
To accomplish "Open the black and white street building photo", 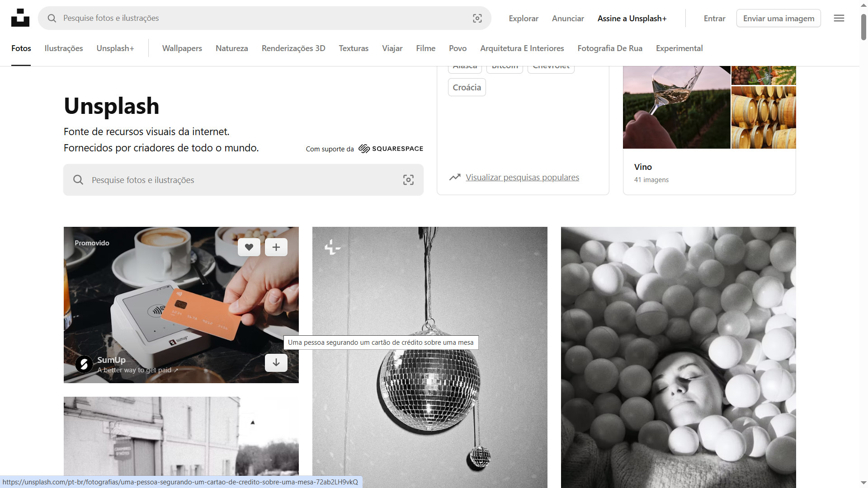I will pyautogui.click(x=181, y=436).
